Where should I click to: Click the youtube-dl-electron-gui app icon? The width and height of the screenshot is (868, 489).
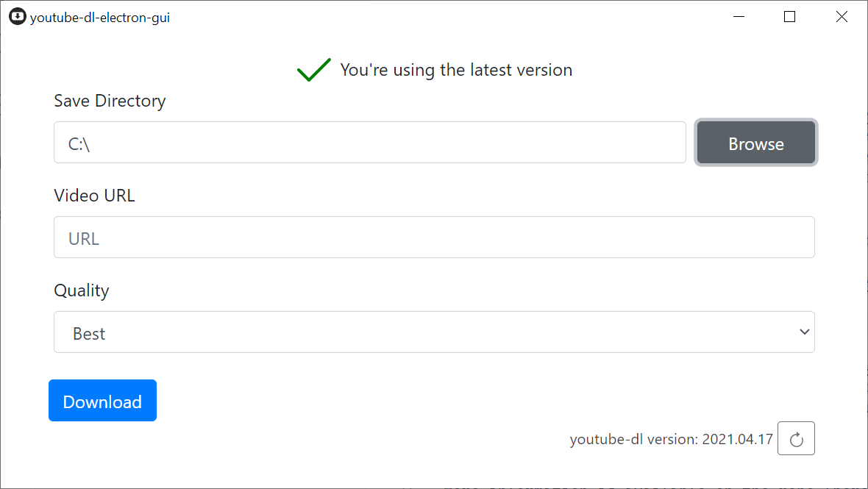pyautogui.click(x=17, y=15)
